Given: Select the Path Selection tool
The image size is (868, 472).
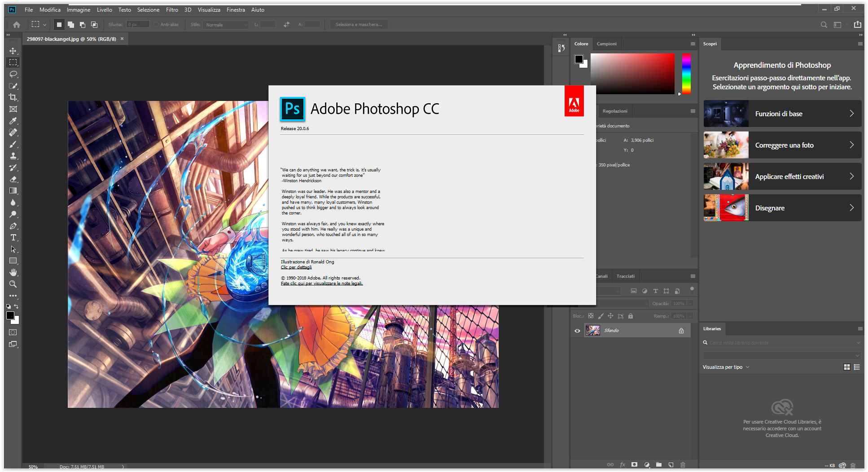Looking at the screenshot, I should pyautogui.click(x=13, y=249).
